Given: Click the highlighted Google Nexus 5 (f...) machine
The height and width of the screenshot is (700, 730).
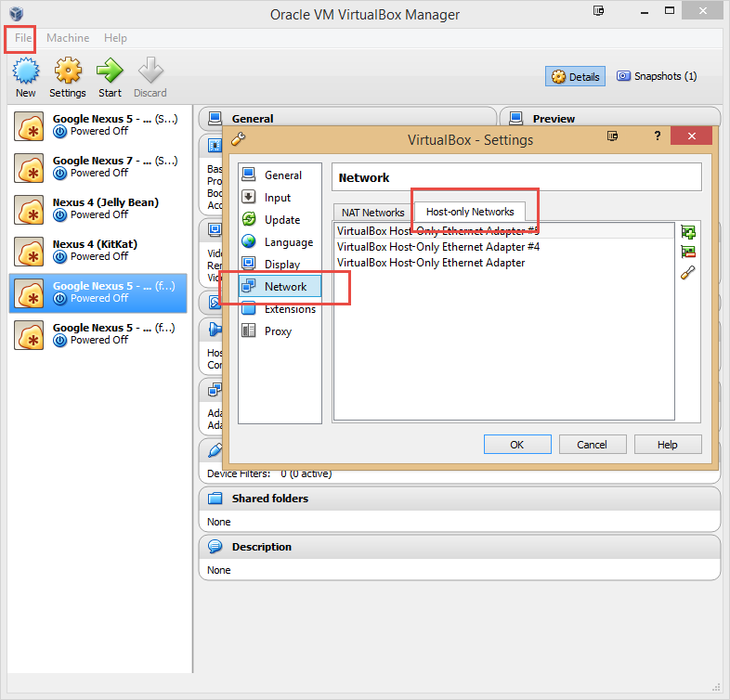Looking at the screenshot, I should 98,292.
